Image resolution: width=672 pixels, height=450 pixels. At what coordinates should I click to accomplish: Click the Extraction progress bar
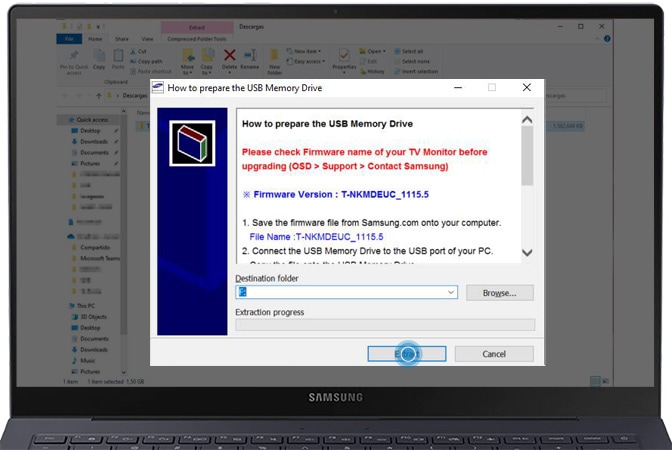coord(385,325)
